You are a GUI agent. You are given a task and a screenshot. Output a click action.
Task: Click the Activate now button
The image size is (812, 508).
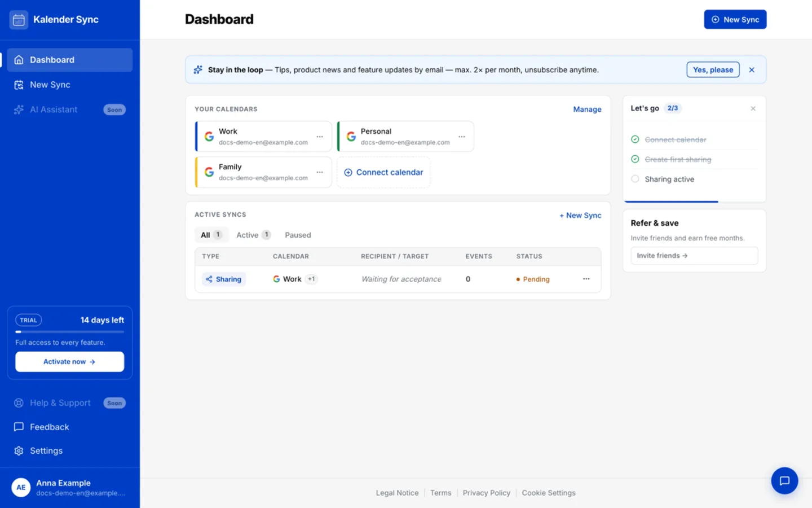pos(70,362)
